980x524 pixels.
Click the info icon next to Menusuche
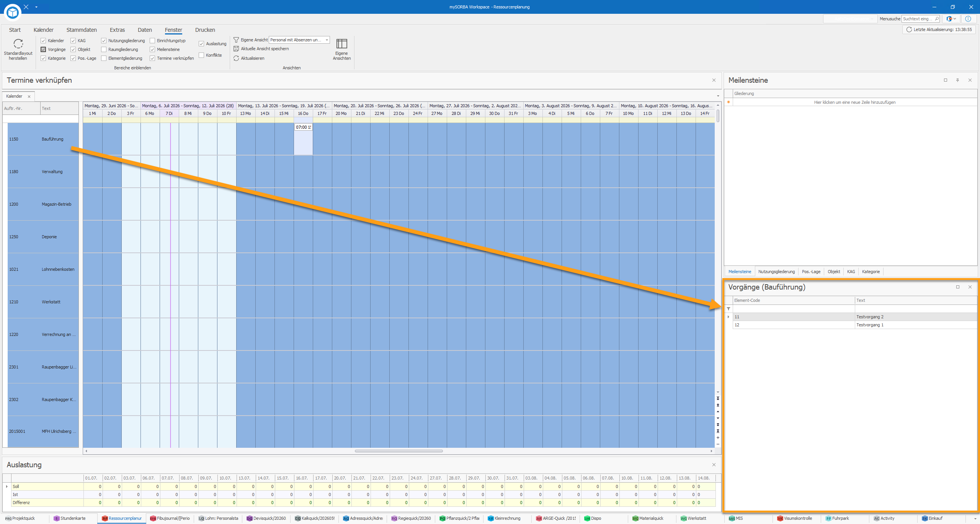pos(968,19)
